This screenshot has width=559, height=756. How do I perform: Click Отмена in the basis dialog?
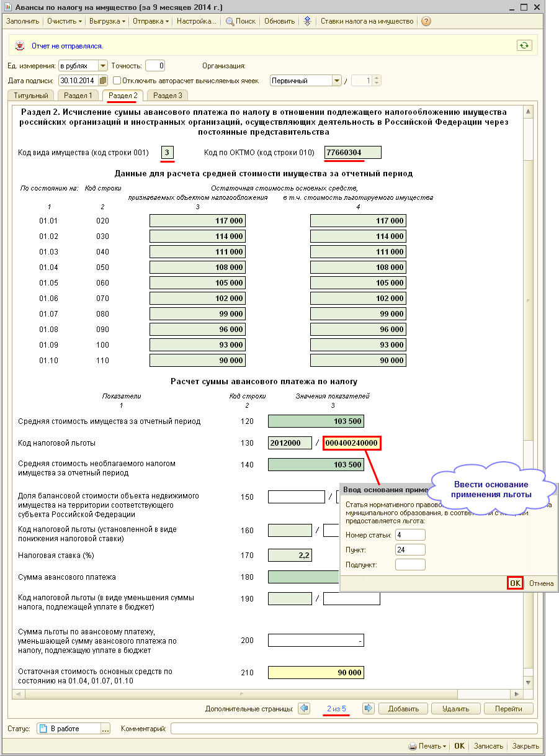541,583
